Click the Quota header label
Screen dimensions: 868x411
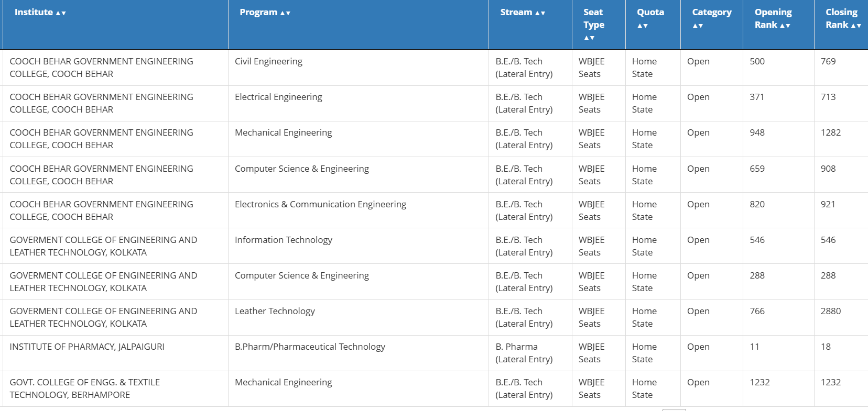coord(650,12)
